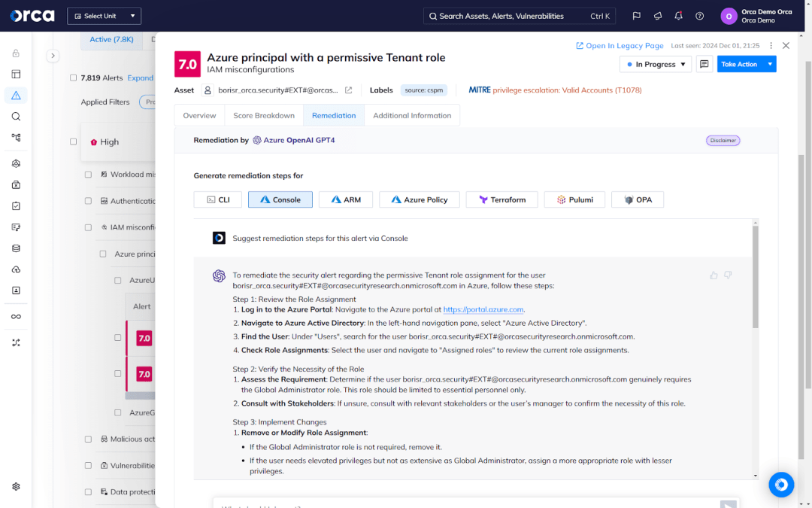Click the Orca Demo user avatar

[x=729, y=16]
